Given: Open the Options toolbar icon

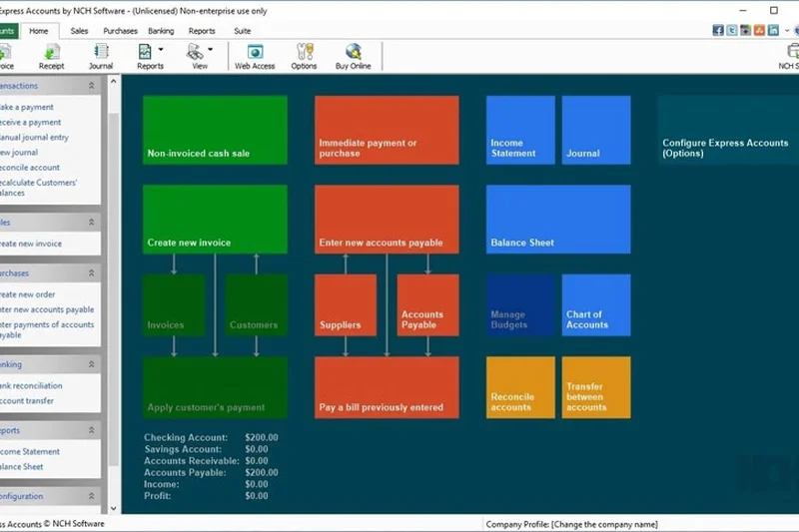Looking at the screenshot, I should tap(305, 55).
